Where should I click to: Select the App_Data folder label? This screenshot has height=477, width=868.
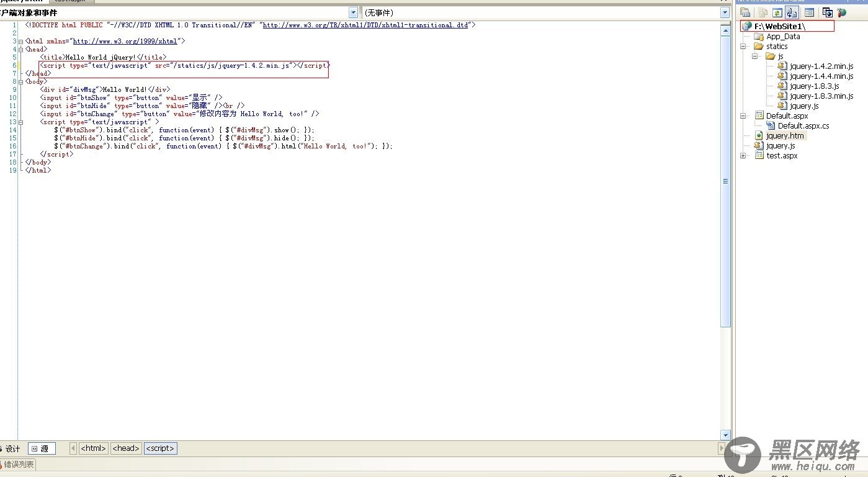[x=783, y=37]
